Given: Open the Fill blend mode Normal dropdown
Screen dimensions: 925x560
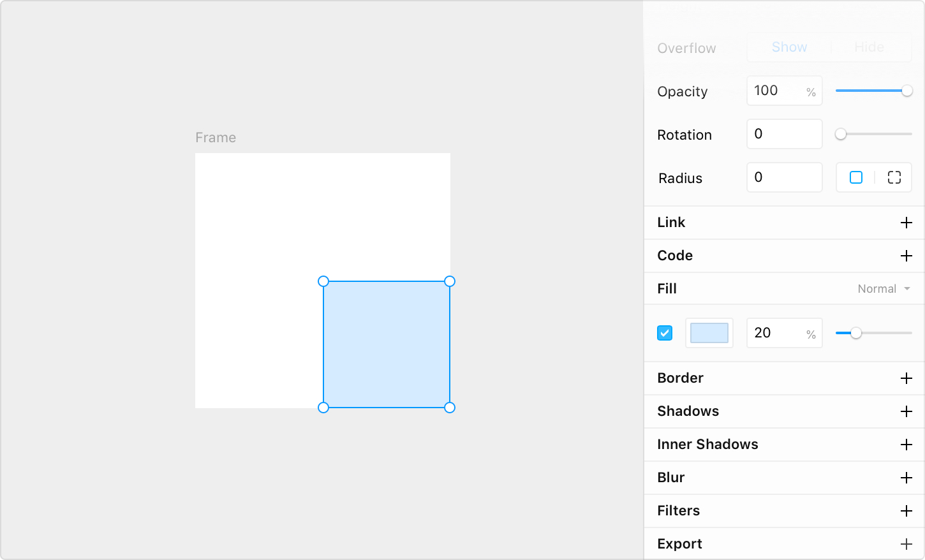Looking at the screenshot, I should pyautogui.click(x=884, y=289).
